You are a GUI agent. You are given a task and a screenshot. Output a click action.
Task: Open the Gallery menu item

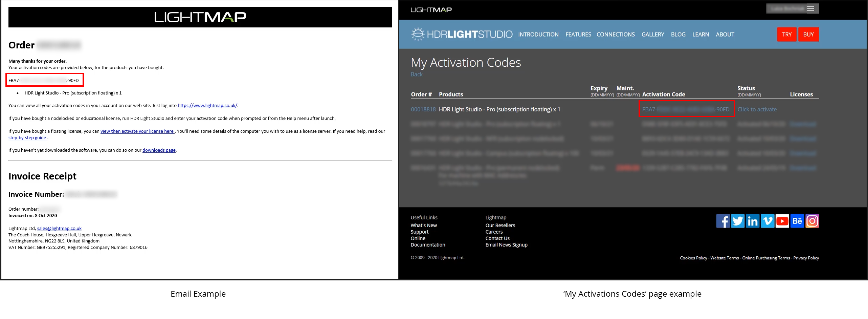click(x=653, y=35)
